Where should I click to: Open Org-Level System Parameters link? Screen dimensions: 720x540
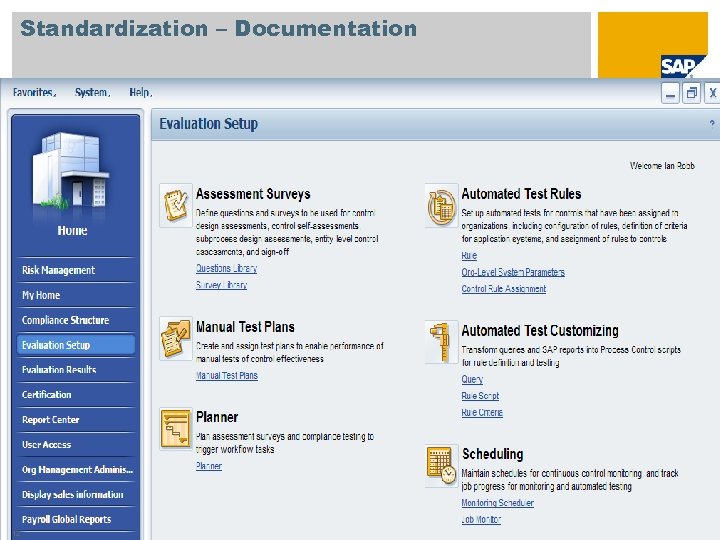[x=513, y=272]
